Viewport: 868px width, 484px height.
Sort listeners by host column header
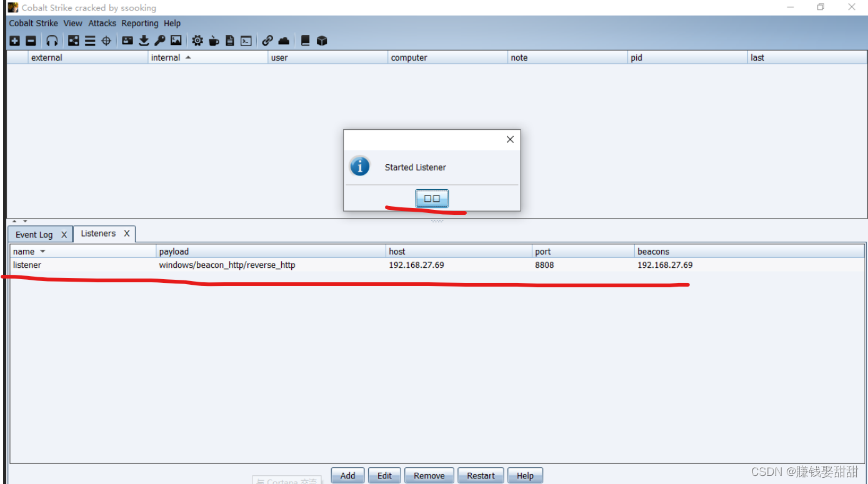pos(459,252)
